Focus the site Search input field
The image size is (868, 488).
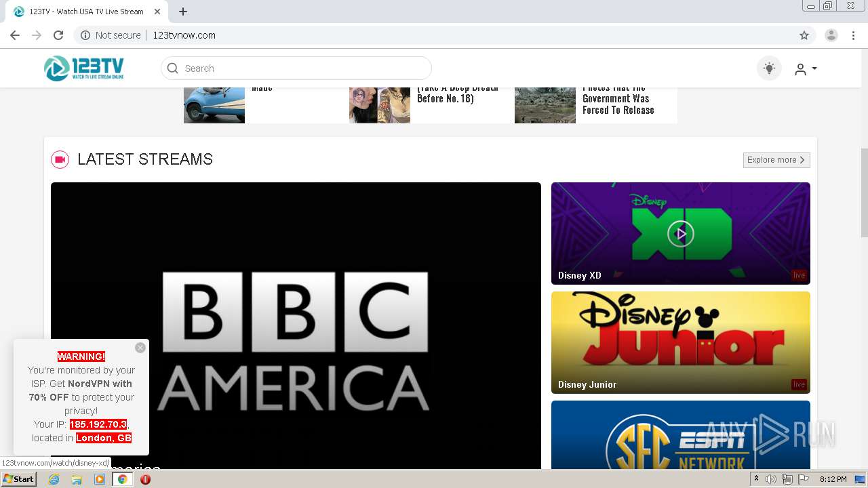click(x=296, y=68)
